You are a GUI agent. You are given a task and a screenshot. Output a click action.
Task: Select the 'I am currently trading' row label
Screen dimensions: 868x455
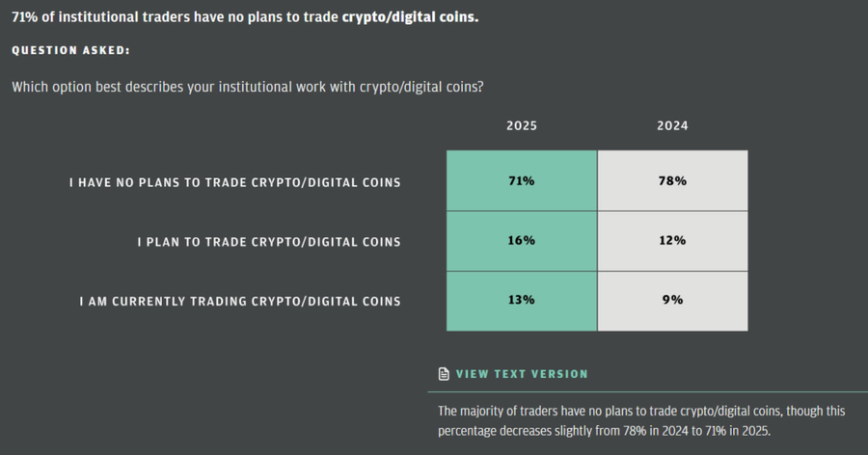pyautogui.click(x=239, y=301)
